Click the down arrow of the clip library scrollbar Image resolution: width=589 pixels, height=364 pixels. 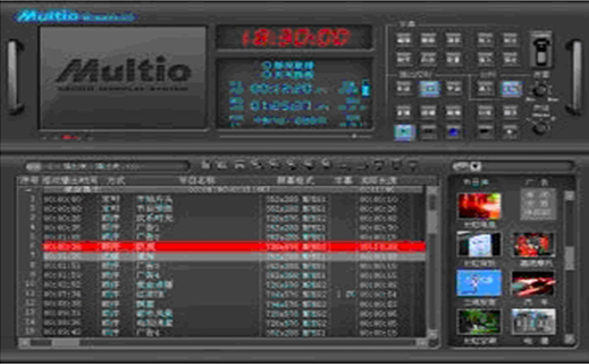click(569, 339)
